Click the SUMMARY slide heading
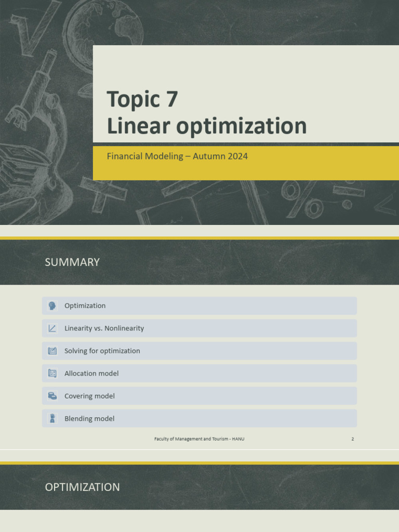Viewport: 399px width, 532px height. [x=72, y=262]
